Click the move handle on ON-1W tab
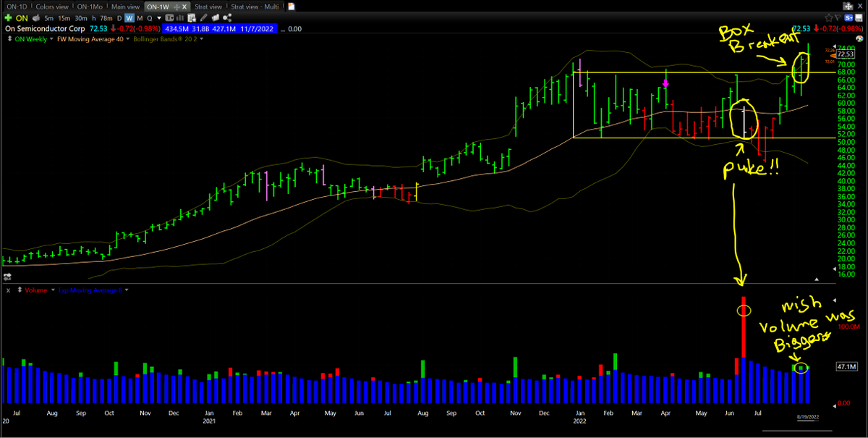868x438 pixels. point(176,7)
